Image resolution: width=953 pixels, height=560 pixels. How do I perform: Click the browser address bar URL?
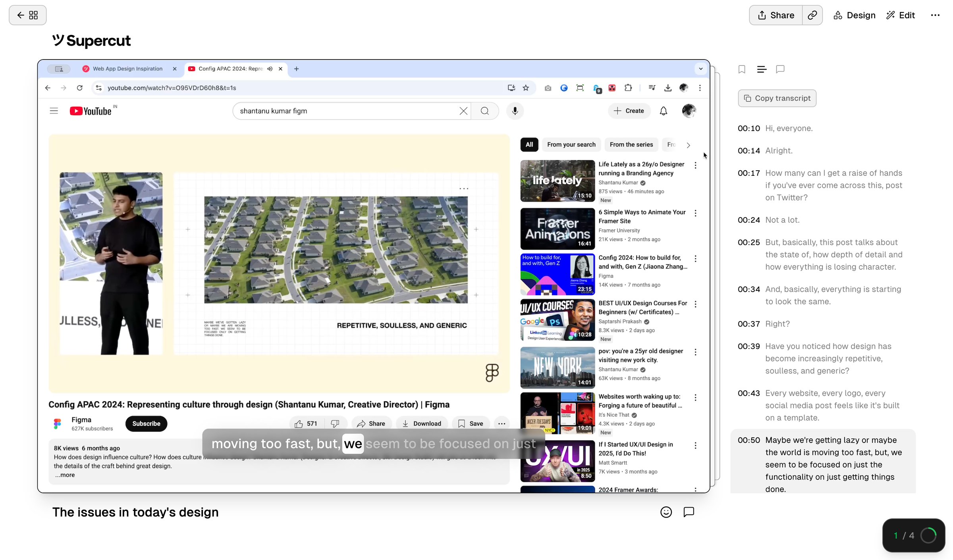(172, 88)
